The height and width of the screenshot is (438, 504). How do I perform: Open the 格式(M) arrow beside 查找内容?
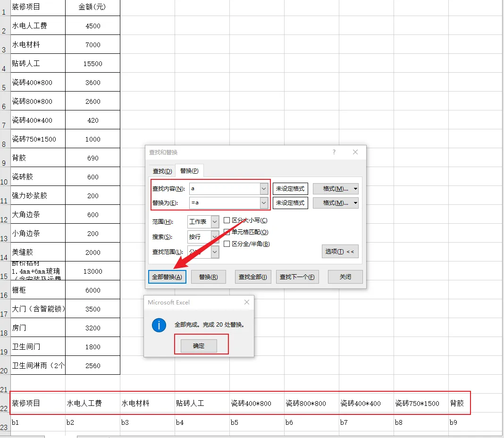click(x=355, y=189)
